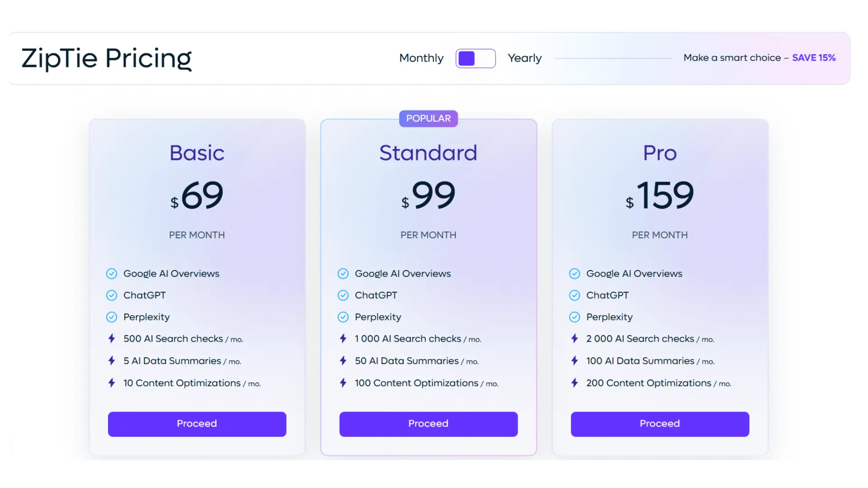Click the checkmark icon beside Basic plan's Google AI Overviews
This screenshot has height=488, width=868.
(x=112, y=273)
